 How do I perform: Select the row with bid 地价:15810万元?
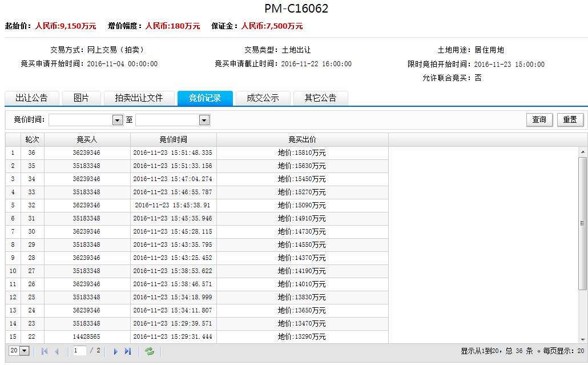click(x=197, y=153)
